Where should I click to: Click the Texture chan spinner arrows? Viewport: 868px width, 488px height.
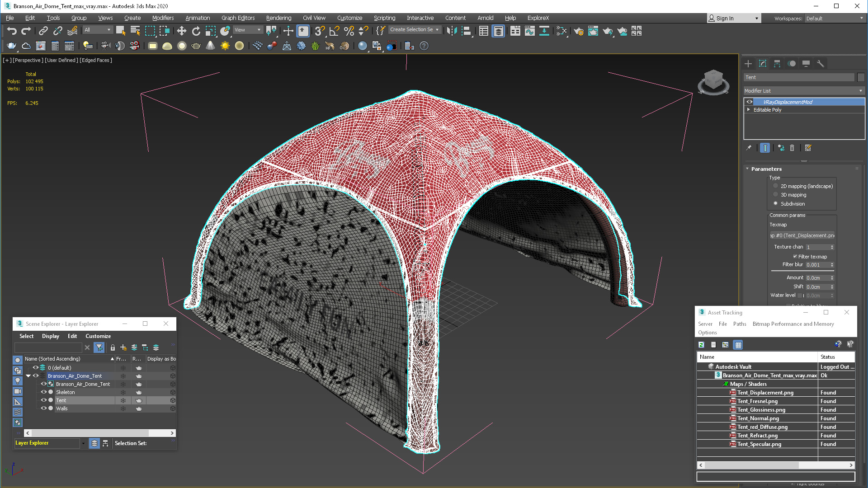click(832, 247)
